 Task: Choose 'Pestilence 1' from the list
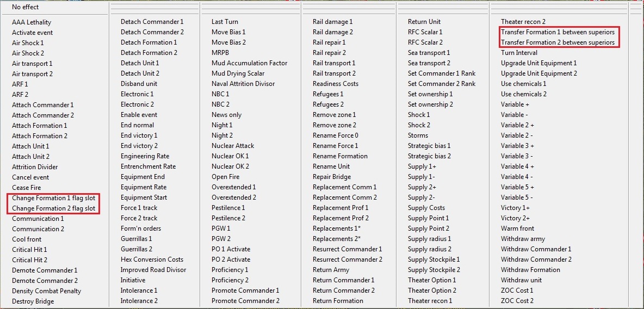(228, 207)
